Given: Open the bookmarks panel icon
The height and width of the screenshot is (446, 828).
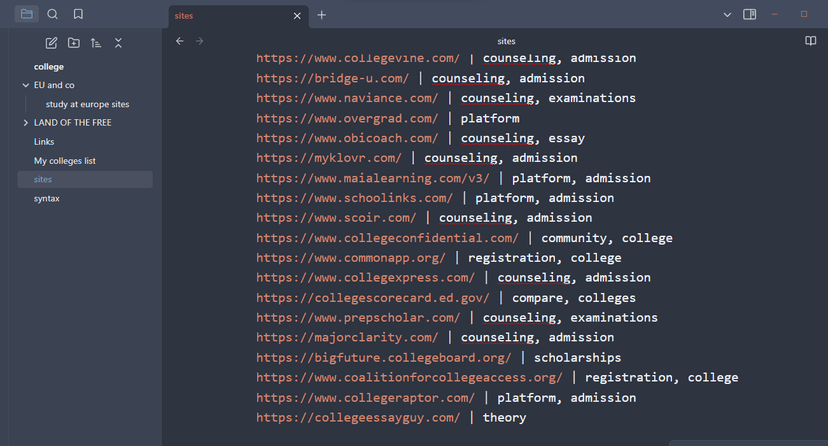Looking at the screenshot, I should point(78,14).
